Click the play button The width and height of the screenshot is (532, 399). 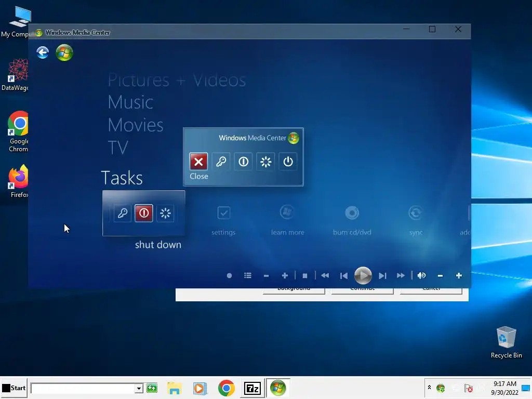click(x=363, y=275)
